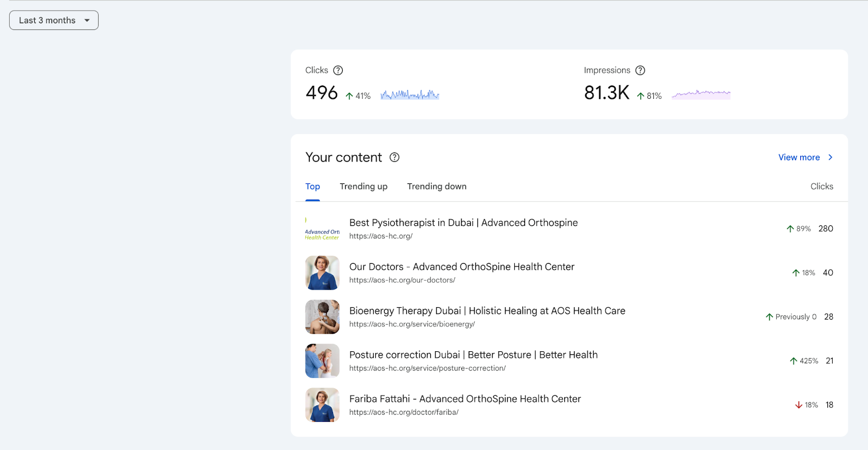Image resolution: width=868 pixels, height=450 pixels.
Task: Open Fariba Fattahi - Advanced OrthoSpine Health Center
Action: click(x=465, y=398)
